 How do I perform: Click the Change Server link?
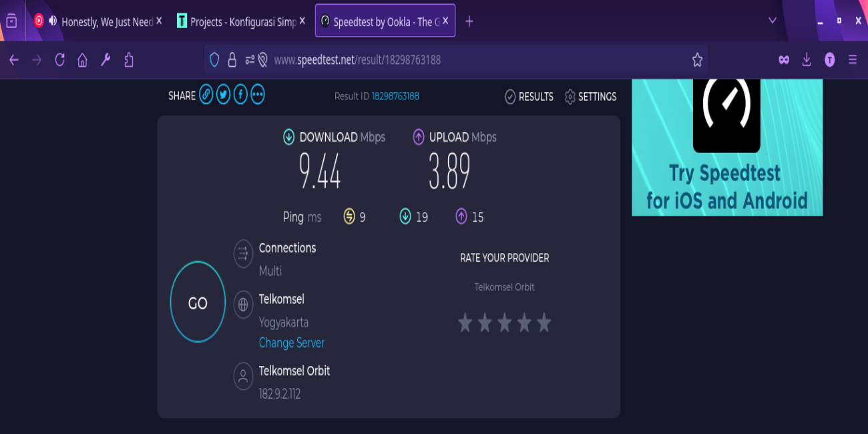(291, 343)
